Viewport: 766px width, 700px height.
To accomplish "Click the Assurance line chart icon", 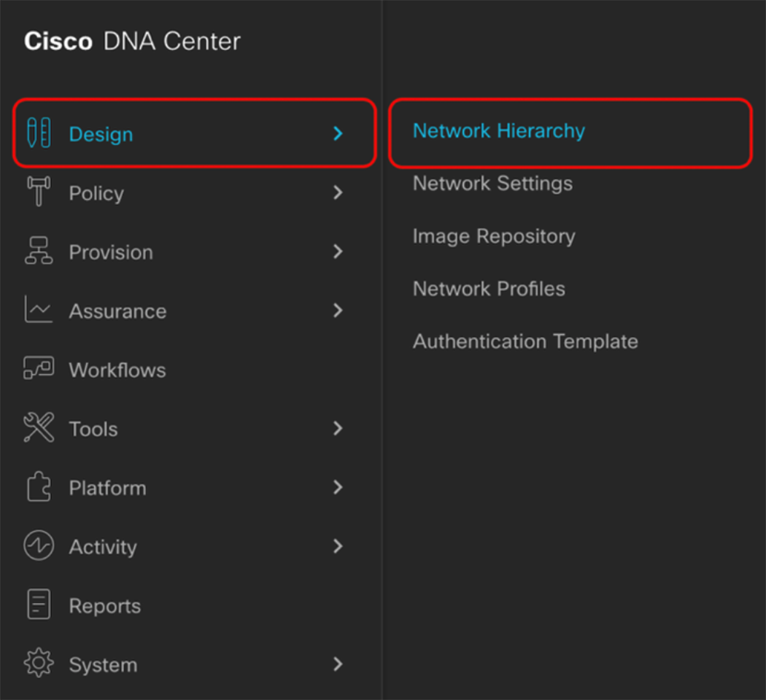I will 39,309.
